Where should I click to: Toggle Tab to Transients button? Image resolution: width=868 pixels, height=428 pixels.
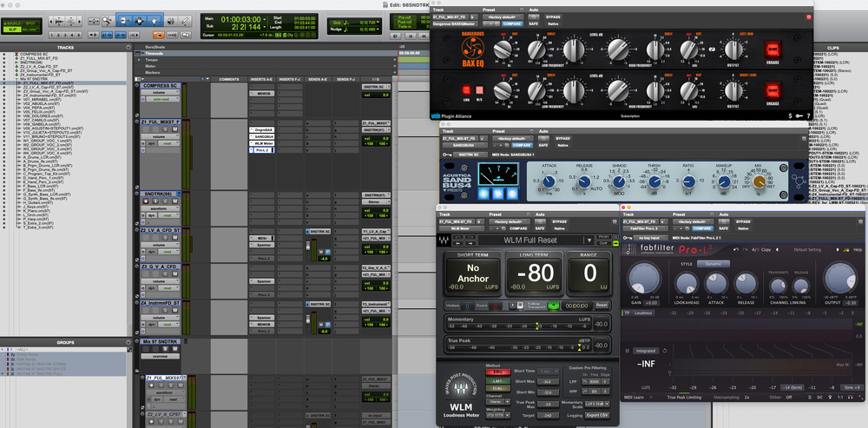(x=94, y=35)
